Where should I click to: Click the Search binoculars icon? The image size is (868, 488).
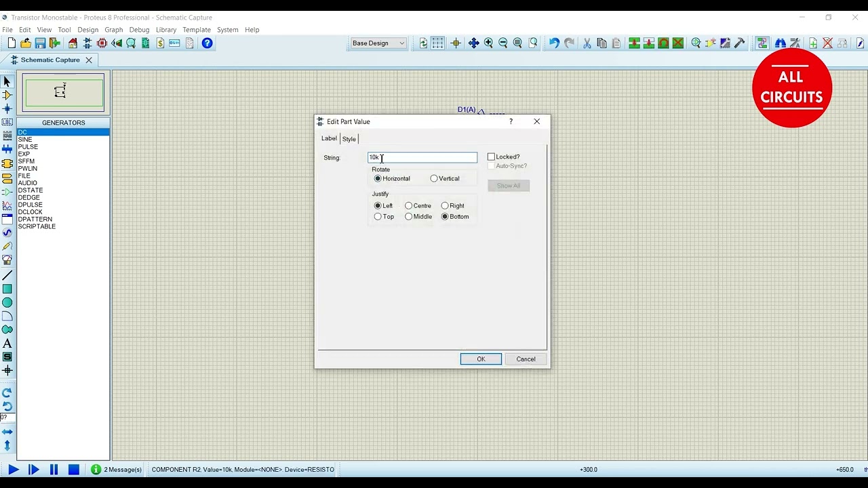coord(781,43)
